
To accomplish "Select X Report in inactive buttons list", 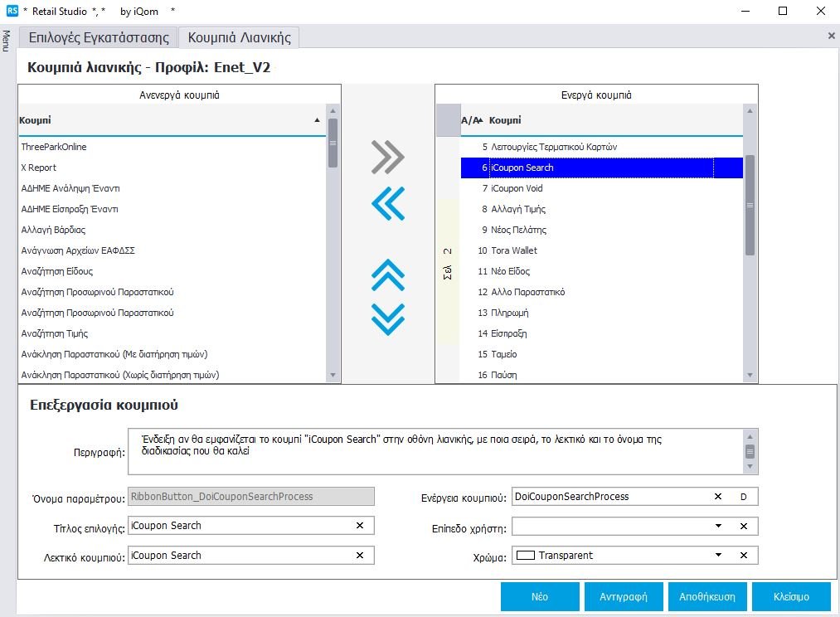I will click(x=39, y=168).
